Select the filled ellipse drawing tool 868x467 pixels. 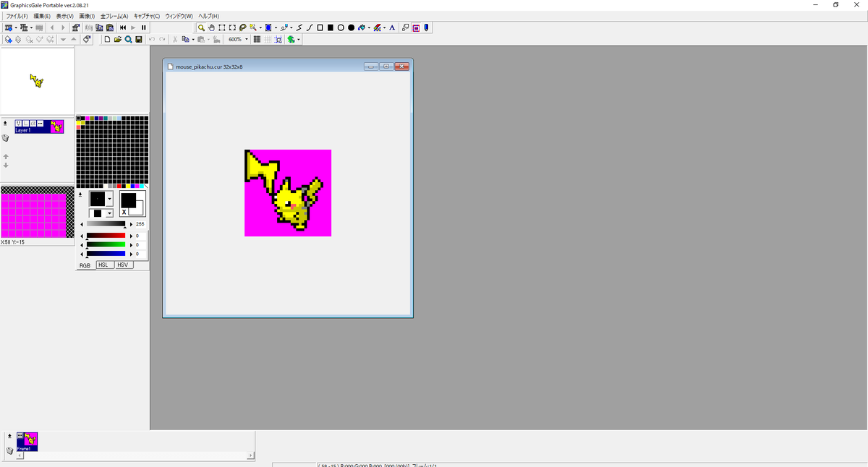351,27
